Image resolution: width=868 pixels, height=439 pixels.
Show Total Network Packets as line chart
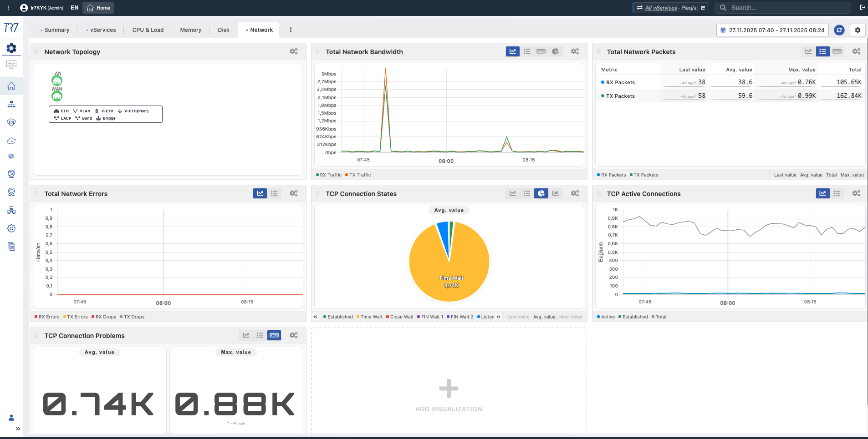(808, 51)
